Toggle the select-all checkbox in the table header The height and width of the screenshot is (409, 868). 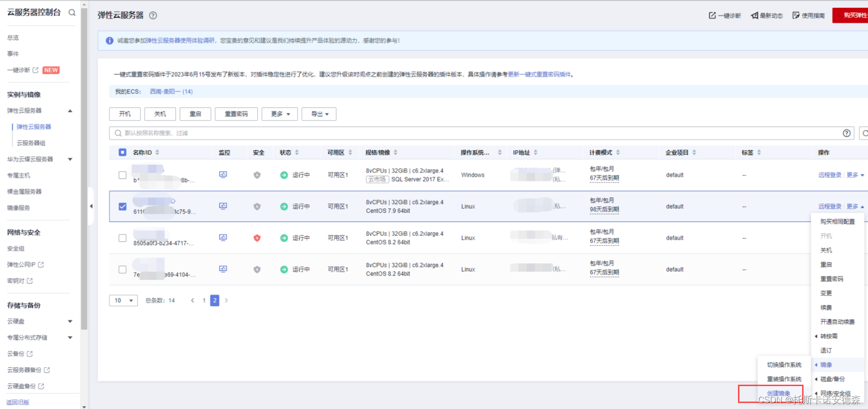click(122, 152)
